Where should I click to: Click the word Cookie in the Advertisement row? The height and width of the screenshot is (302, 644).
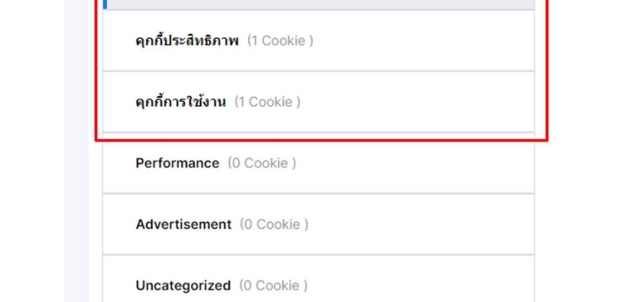278,224
